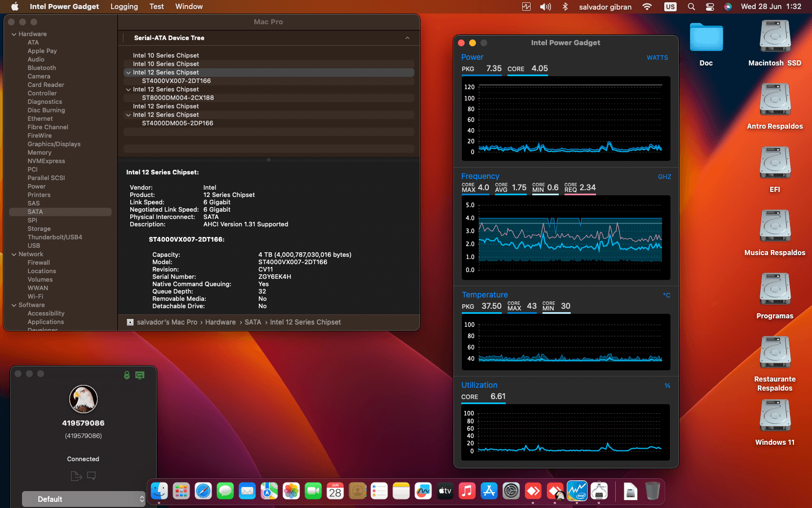Click the Intel Power Gadget Dock icon
The width and height of the screenshot is (812, 508).
pyautogui.click(x=577, y=491)
